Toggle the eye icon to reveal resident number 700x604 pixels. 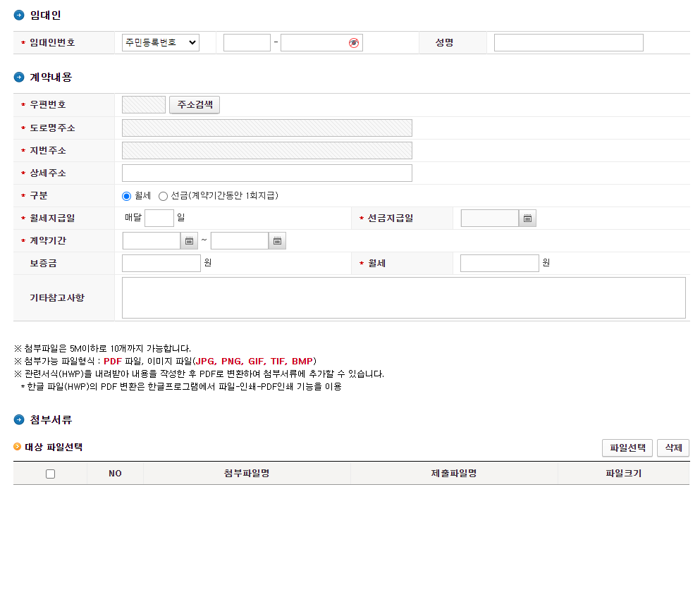pyautogui.click(x=354, y=43)
